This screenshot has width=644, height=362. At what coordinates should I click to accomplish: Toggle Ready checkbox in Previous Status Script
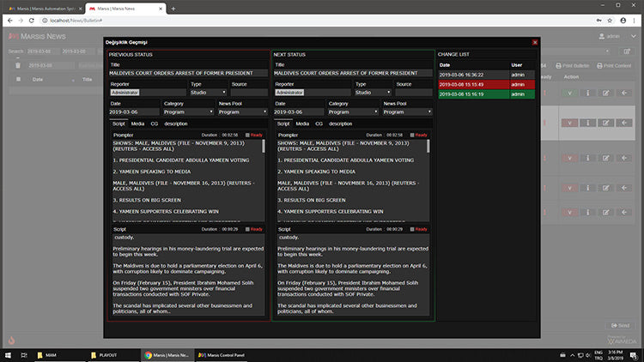(246, 229)
